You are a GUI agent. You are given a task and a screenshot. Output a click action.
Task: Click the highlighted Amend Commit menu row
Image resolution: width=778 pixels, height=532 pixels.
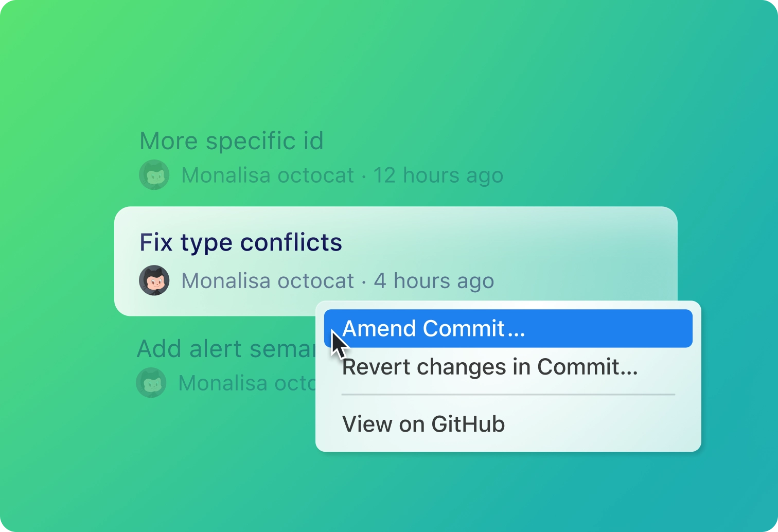(x=508, y=328)
